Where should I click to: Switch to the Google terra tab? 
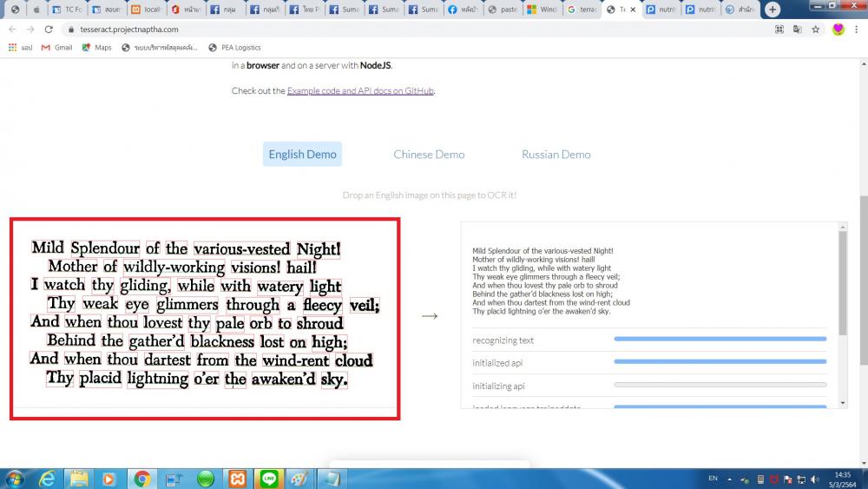pyautogui.click(x=582, y=10)
